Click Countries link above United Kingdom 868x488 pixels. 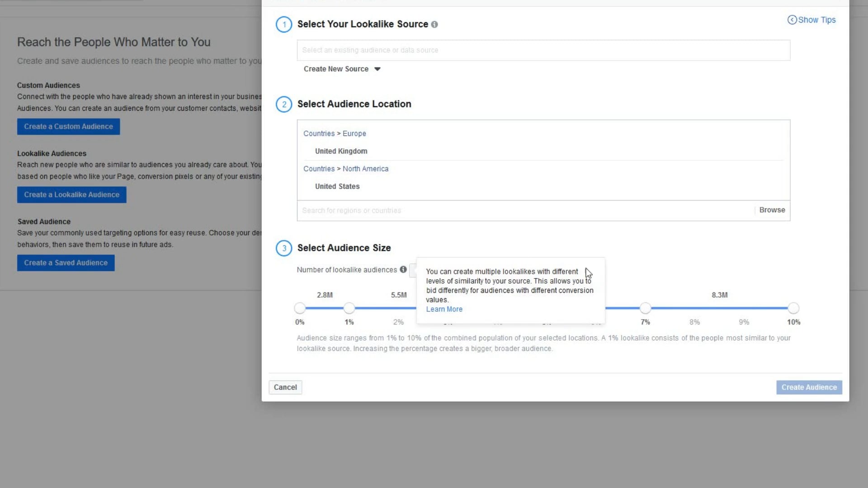click(x=319, y=134)
